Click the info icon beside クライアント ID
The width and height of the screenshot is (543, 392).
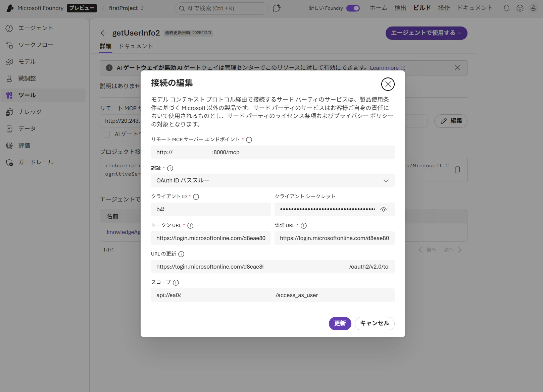[x=196, y=197]
